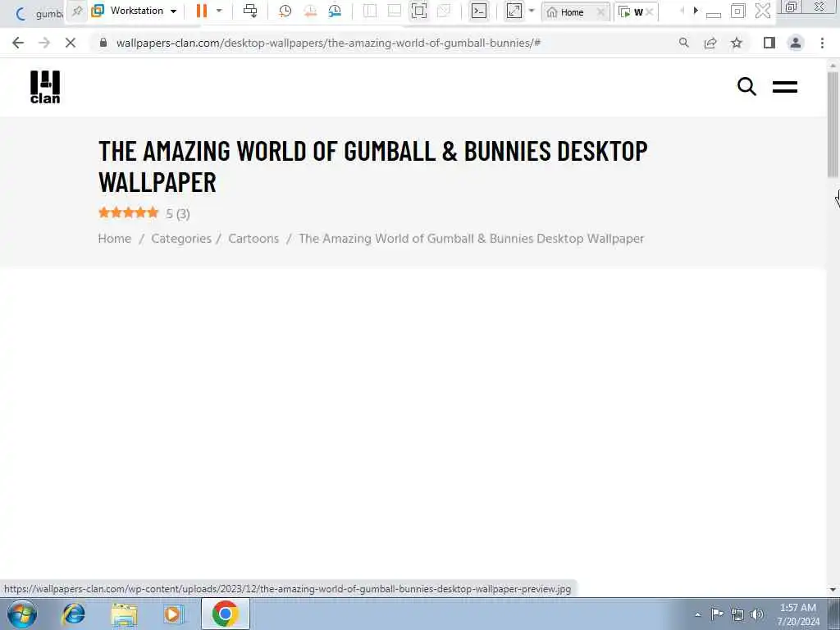Open Action Center flag icon
This screenshot has height=630, width=840.
717,614
